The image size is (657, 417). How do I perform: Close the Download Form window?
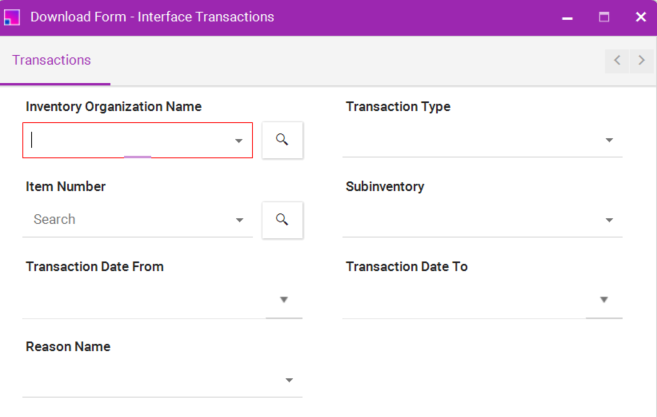[x=641, y=17]
